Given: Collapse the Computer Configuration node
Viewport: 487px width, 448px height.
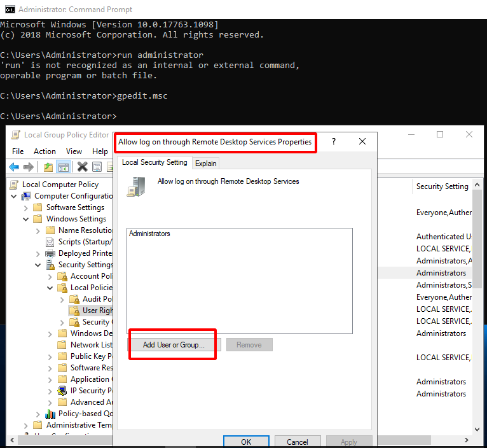Looking at the screenshot, I should click(13, 197).
